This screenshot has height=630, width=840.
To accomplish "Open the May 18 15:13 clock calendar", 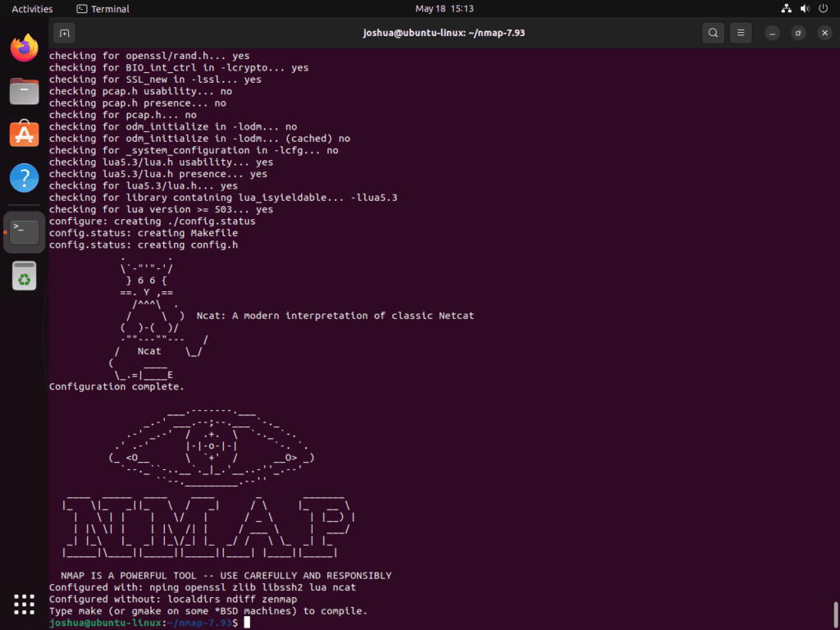I will 445,9.
